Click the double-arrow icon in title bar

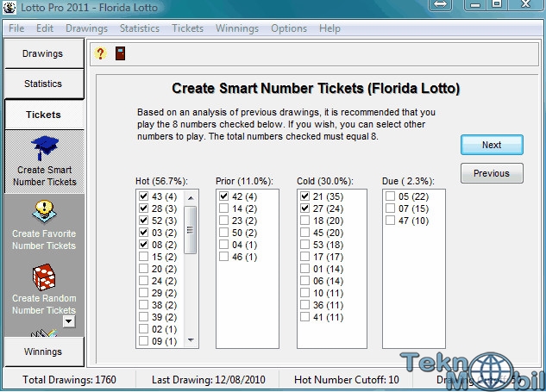tap(441, 4)
